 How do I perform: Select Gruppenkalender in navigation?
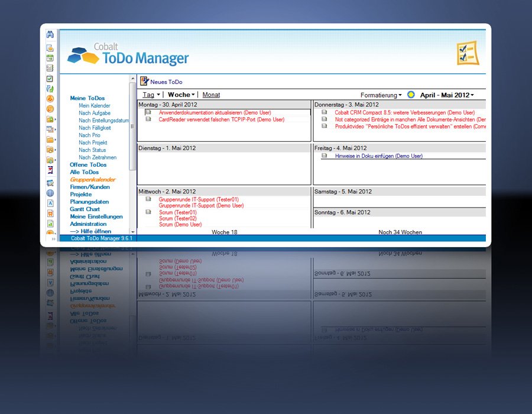(x=93, y=180)
